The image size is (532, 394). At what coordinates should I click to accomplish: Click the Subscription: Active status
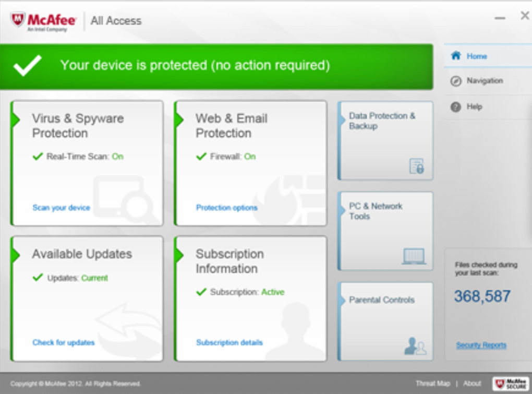(x=247, y=292)
